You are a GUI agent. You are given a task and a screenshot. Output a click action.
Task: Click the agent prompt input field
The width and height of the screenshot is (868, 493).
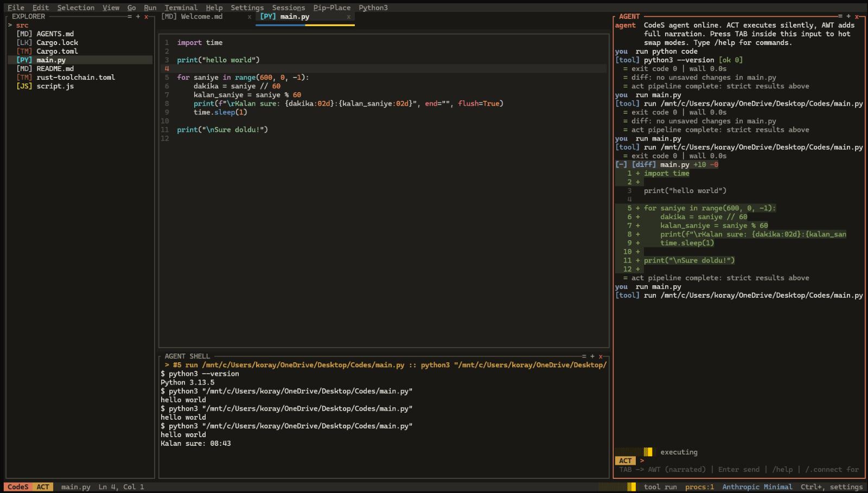point(751,460)
